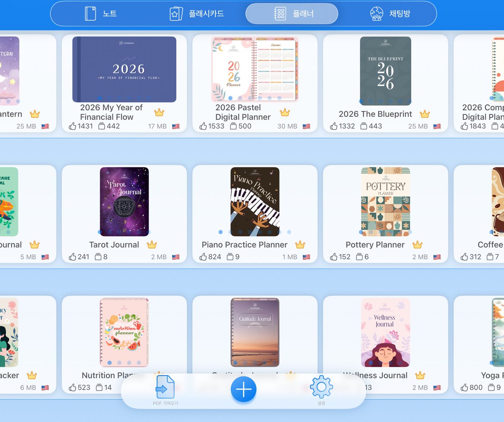Tap crown icon beside Piano Practice Planner
The width and height of the screenshot is (504, 422).
click(300, 244)
